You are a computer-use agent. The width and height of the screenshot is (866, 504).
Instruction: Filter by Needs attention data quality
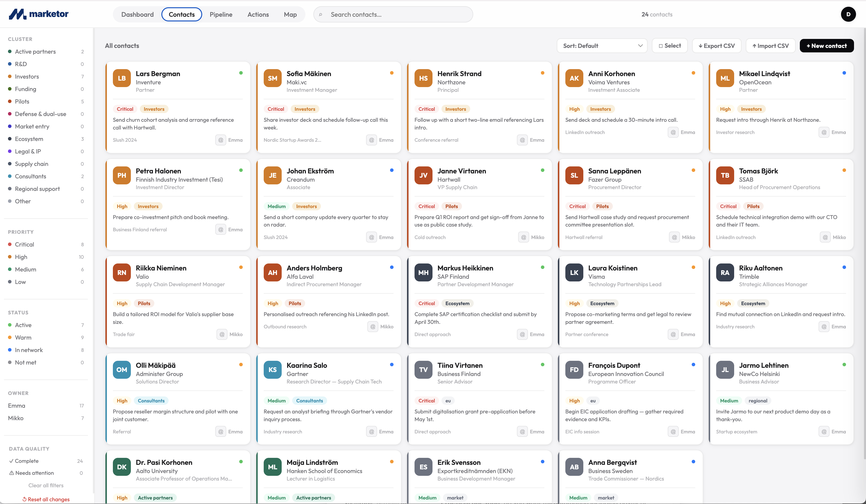34,473
